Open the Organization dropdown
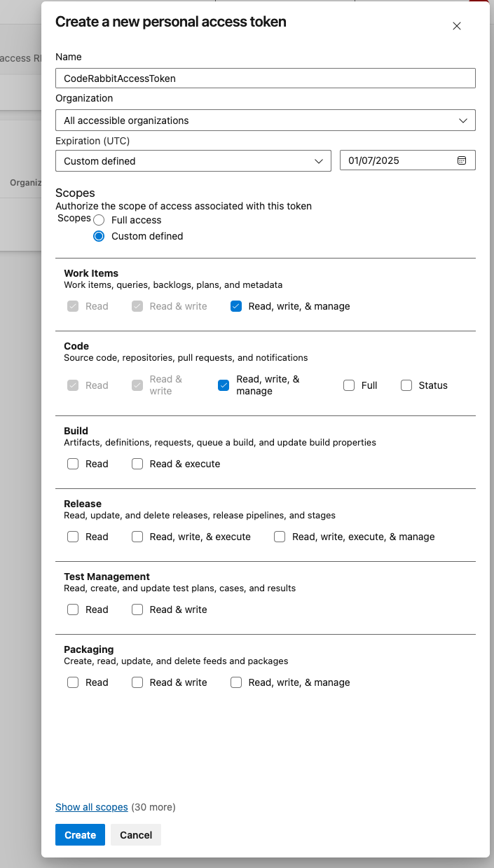 [265, 120]
